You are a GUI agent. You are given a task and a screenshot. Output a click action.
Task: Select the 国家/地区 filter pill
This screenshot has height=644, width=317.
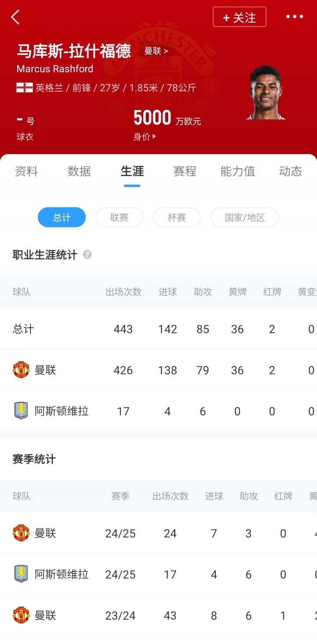[x=245, y=217]
